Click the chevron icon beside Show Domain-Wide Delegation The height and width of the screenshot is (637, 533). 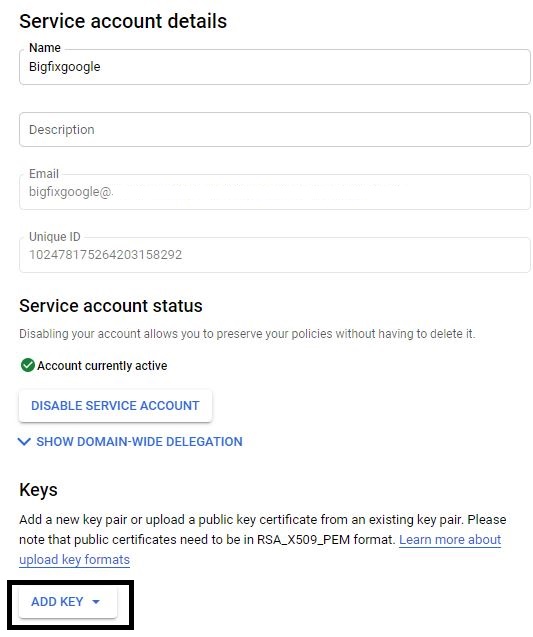pyautogui.click(x=24, y=442)
